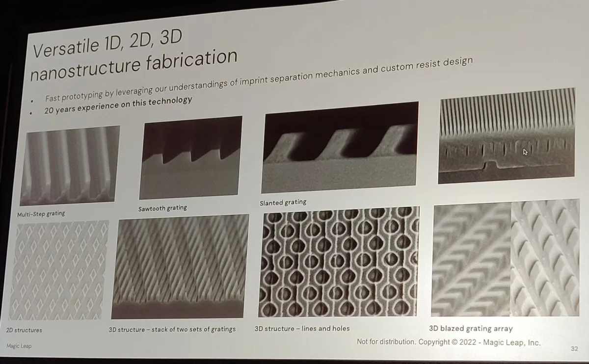The height and width of the screenshot is (364, 589).
Task: Click the 'nanostructure fabrication' heading line
Action: (x=133, y=64)
